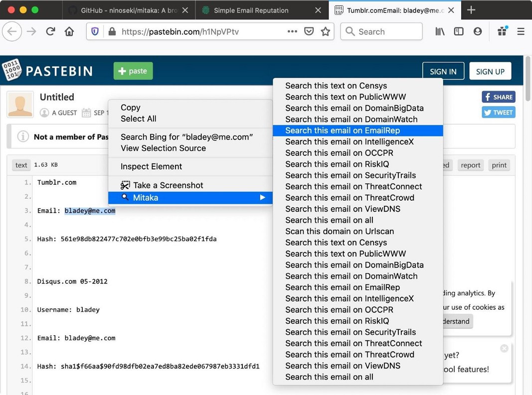Select first Search this email on IntelligenceX
532x395 pixels.
click(358, 142)
